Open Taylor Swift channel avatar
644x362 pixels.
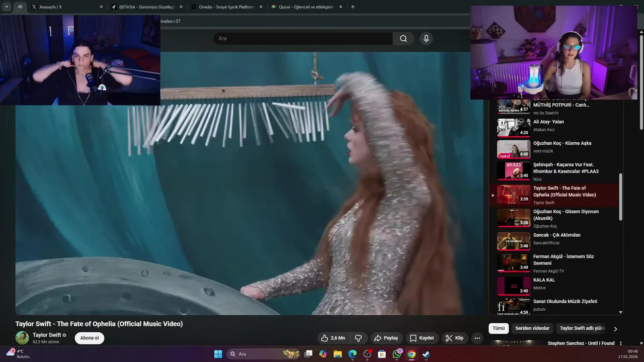[22, 338]
